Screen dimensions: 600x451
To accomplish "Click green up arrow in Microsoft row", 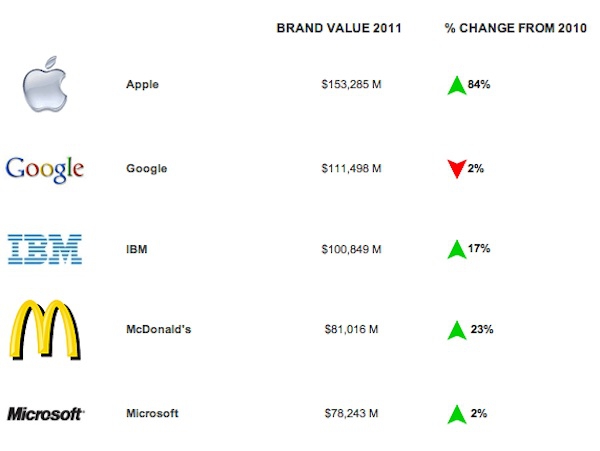I will tap(457, 414).
